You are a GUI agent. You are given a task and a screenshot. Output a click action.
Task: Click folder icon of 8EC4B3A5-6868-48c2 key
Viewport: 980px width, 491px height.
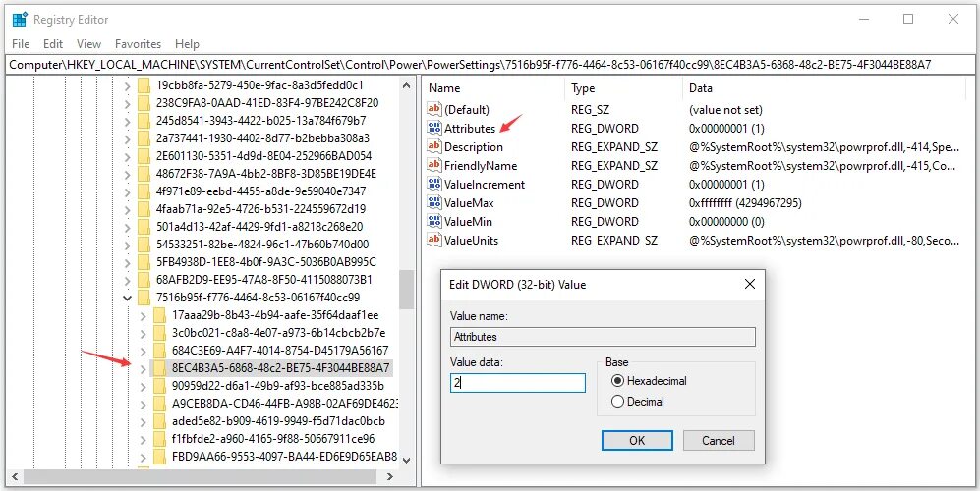[160, 368]
